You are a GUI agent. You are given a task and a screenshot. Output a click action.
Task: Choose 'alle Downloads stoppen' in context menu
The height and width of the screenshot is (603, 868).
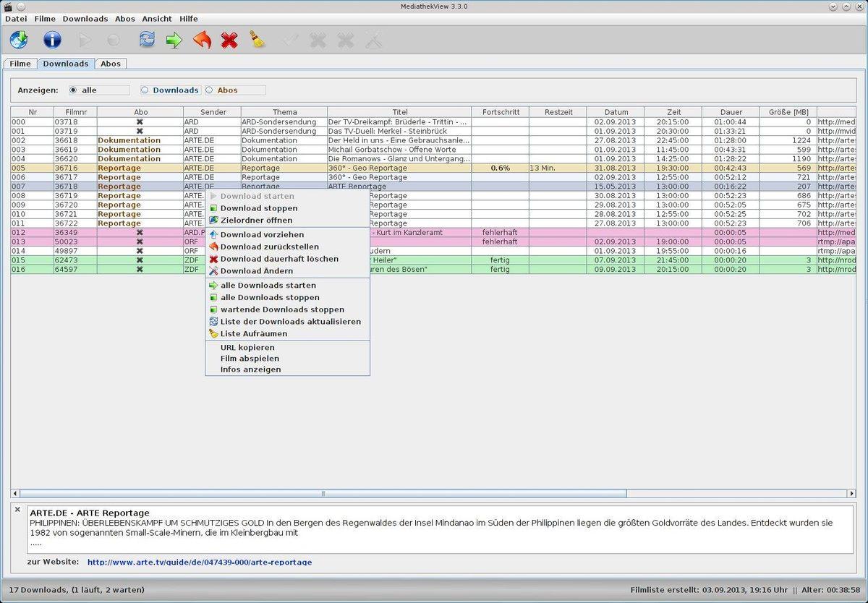287,297
